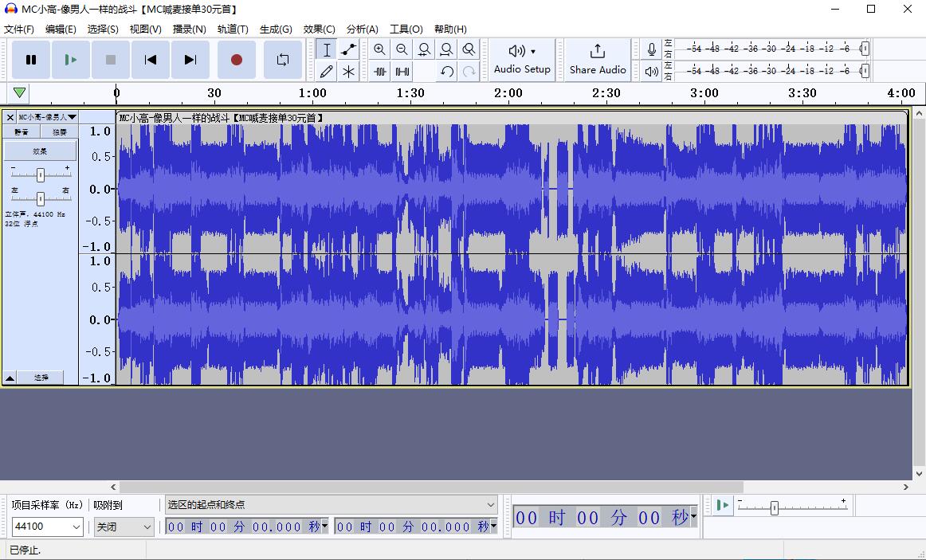The image size is (926, 560).
Task: Click the Zoom In magnifier icon
Action: 379,49
